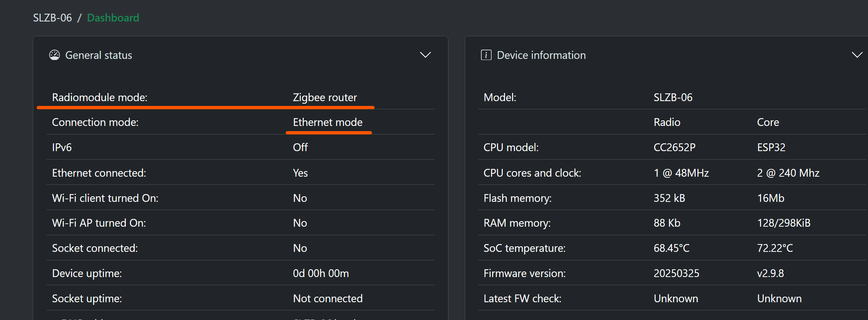This screenshot has width=868, height=320.
Task: Collapse the General status panel chevron
Action: point(425,55)
